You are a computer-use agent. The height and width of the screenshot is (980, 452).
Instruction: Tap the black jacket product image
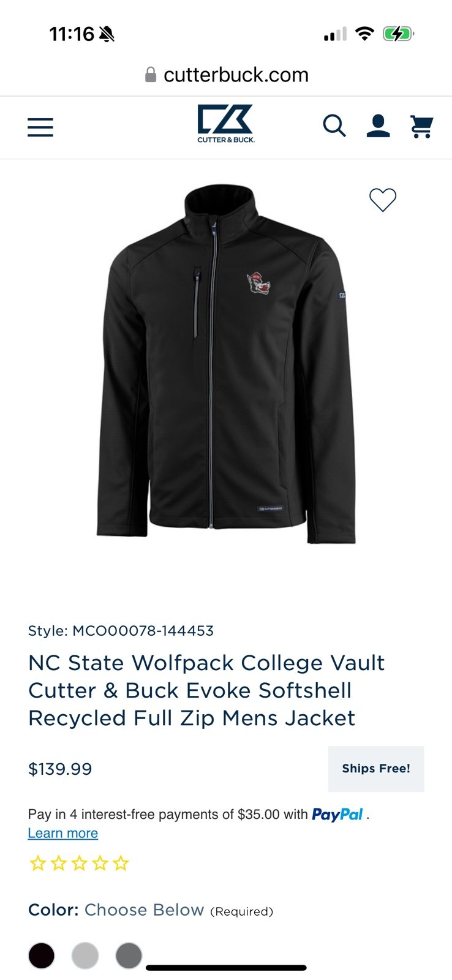[226, 363]
